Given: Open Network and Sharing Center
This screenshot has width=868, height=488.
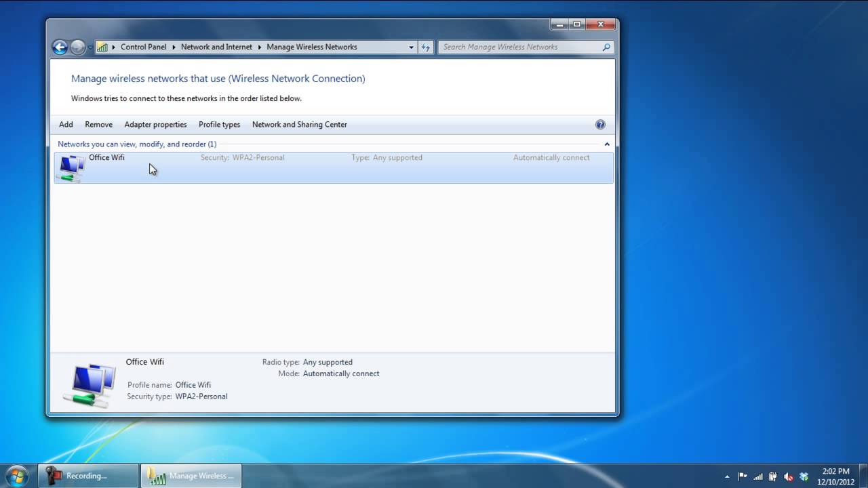Looking at the screenshot, I should [299, 125].
